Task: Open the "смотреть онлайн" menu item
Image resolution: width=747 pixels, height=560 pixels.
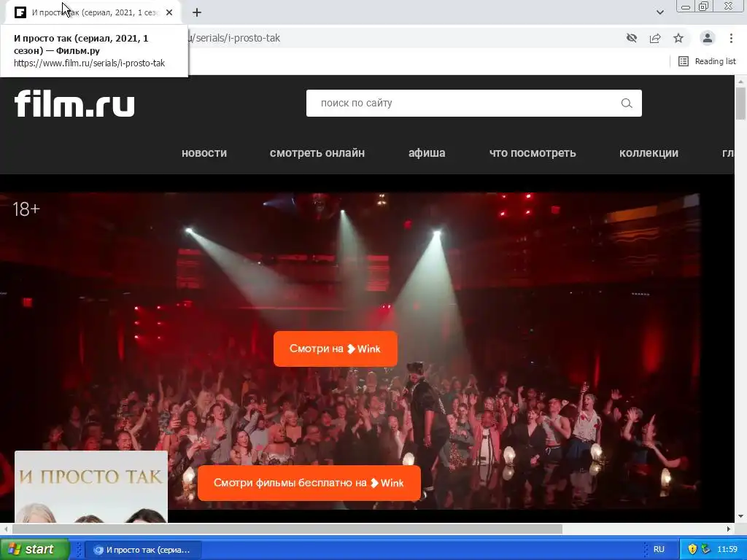Action: pyautogui.click(x=317, y=153)
